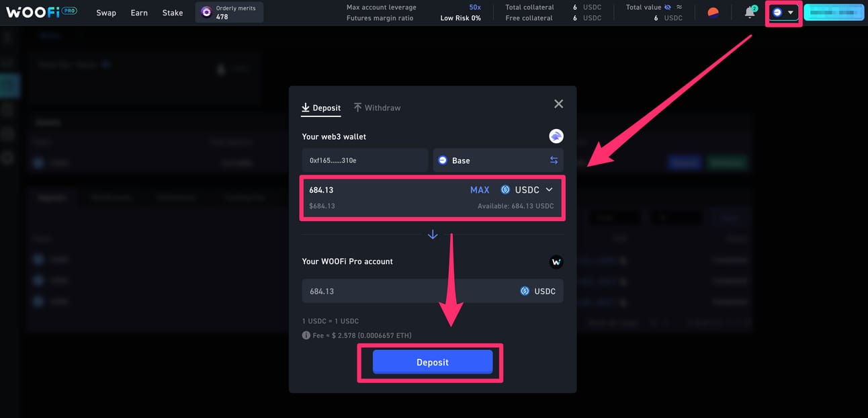
Task: Open the Earn menu item
Action: coord(139,13)
